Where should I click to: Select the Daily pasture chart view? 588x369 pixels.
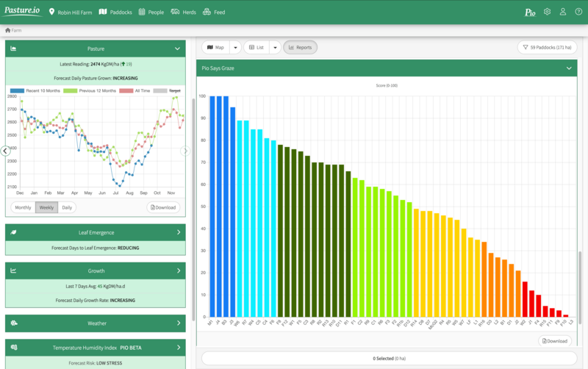click(x=67, y=207)
